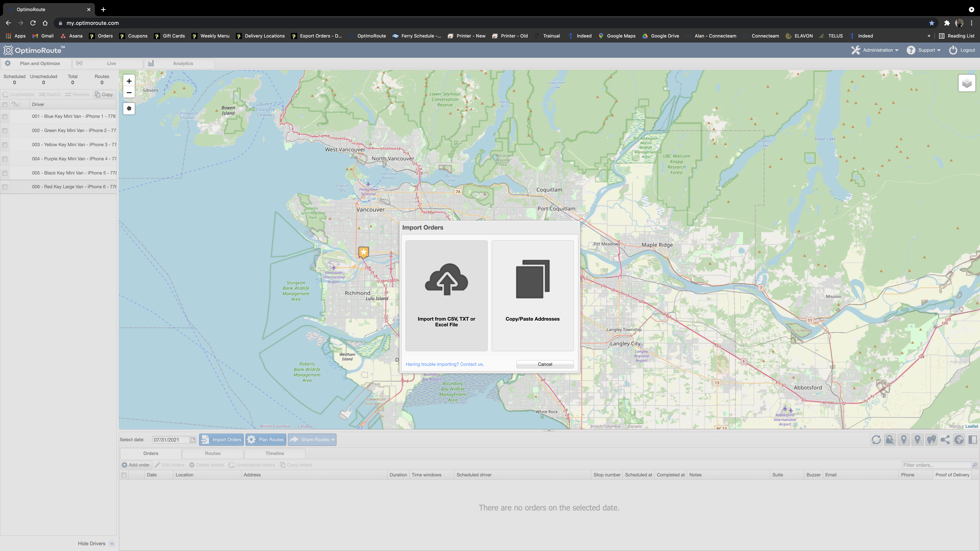Image resolution: width=980 pixels, height=551 pixels.
Task: Toggle the crossed-out padlock icon
Action: point(890,440)
